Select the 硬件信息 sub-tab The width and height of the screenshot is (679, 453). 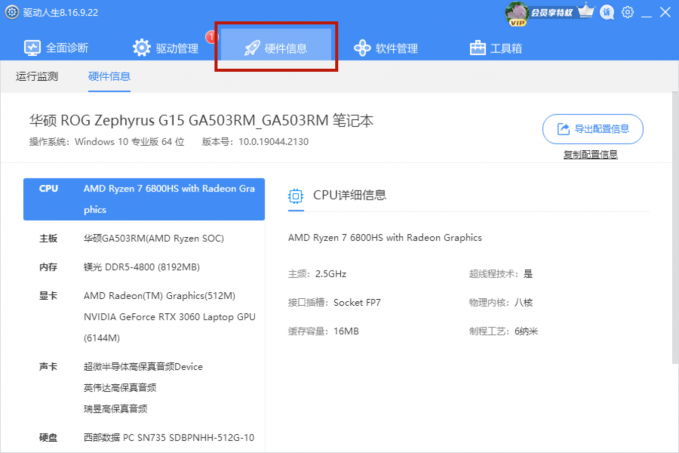[109, 76]
